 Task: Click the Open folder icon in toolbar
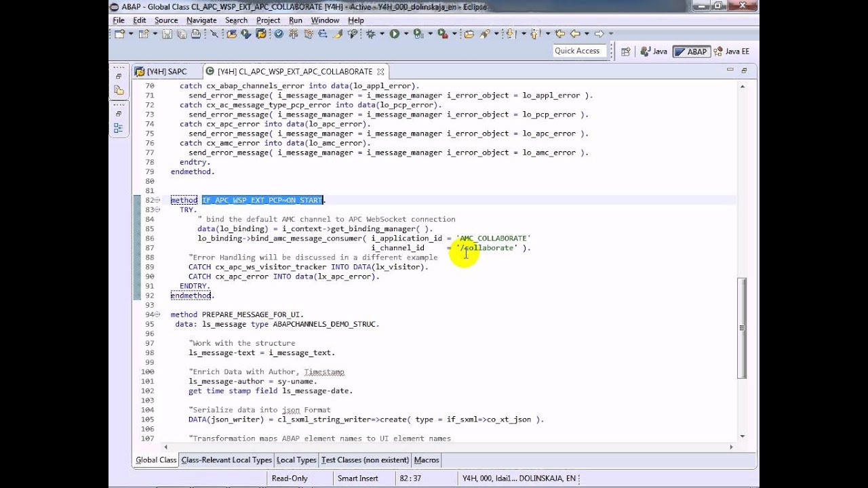469,34
